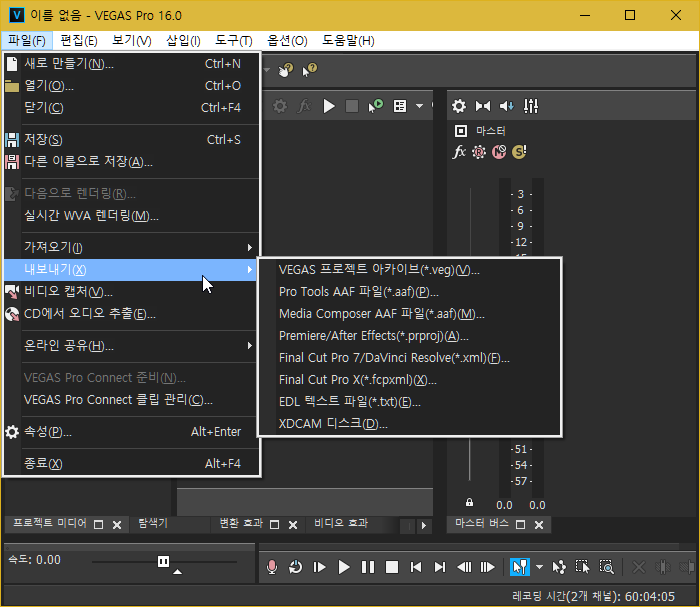Click play from start in transport bar
700x607 pixels.
pos(319,567)
